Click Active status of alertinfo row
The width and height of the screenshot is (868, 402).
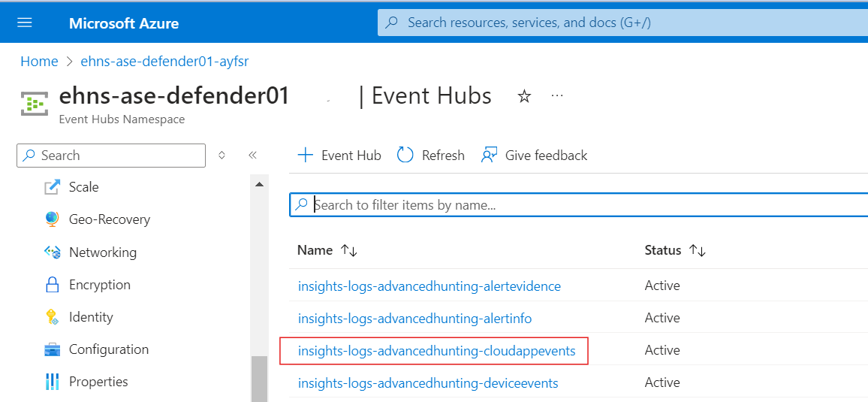point(662,318)
